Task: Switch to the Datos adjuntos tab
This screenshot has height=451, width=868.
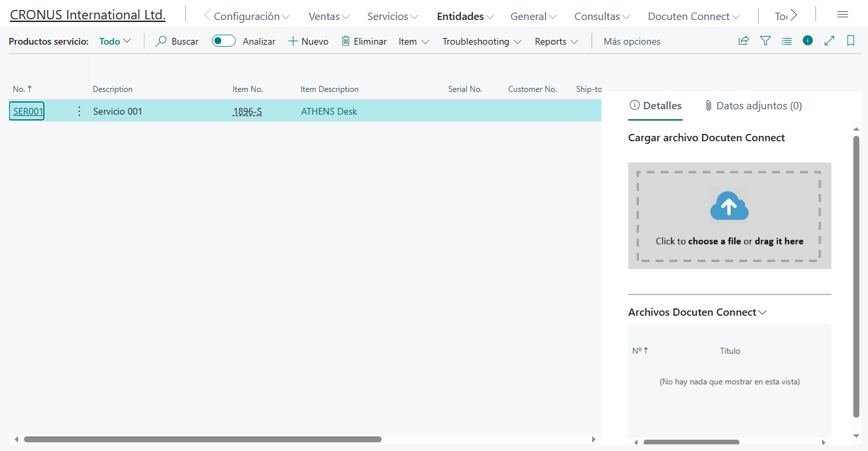Action: tap(753, 105)
